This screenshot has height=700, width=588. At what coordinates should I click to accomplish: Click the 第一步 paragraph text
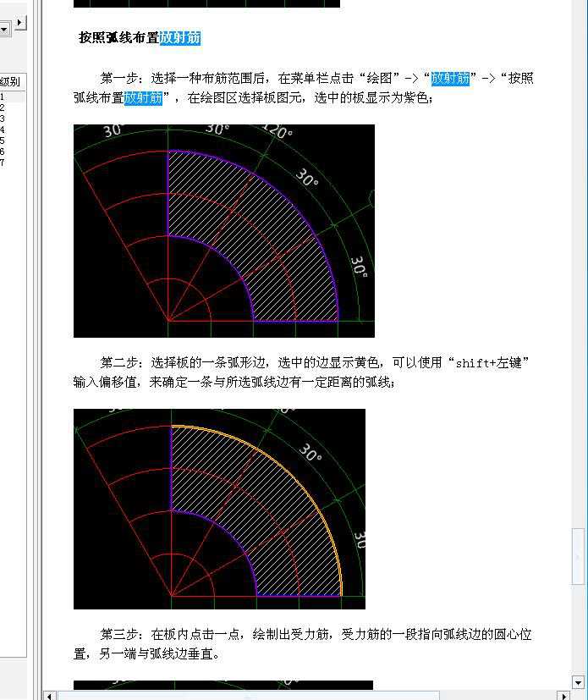coord(304,88)
